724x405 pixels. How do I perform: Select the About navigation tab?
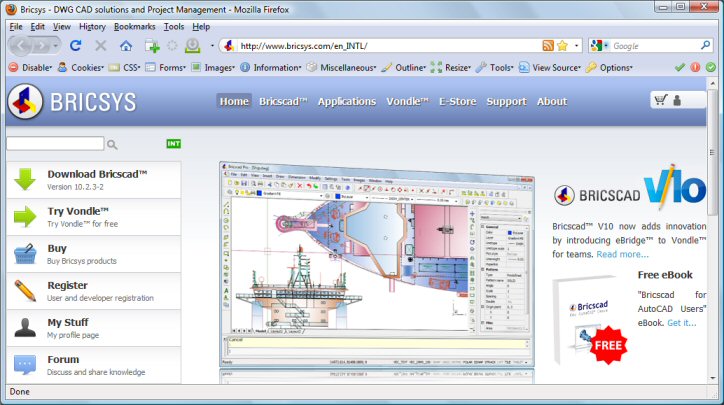point(552,101)
